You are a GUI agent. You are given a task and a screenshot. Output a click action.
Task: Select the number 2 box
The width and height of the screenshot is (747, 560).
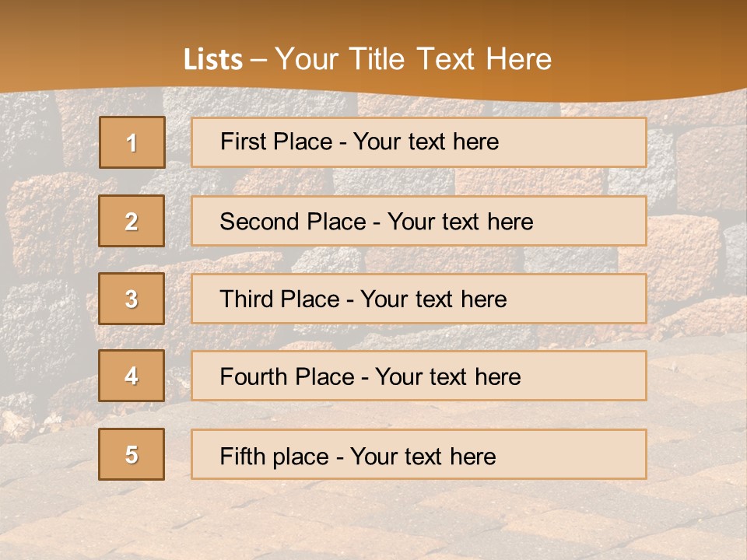pyautogui.click(x=132, y=221)
